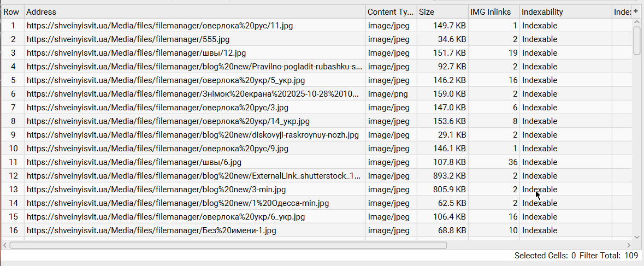644x266 pixels.
Task: Select the 555.jpg address in row 2
Action: click(x=128, y=39)
